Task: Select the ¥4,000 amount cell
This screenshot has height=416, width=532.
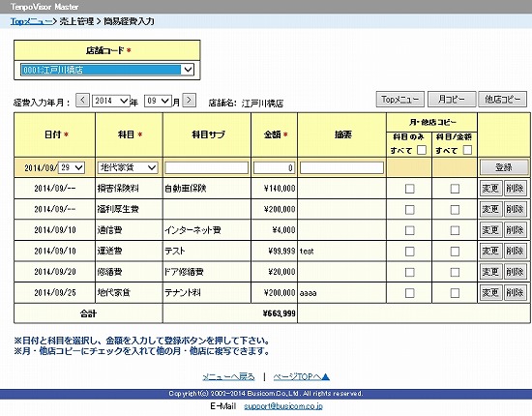Action: click(x=274, y=230)
